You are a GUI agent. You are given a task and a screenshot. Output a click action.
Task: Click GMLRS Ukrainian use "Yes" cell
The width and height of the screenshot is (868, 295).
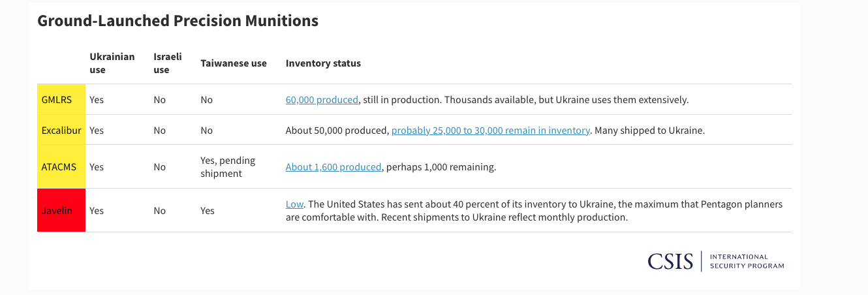click(x=97, y=100)
